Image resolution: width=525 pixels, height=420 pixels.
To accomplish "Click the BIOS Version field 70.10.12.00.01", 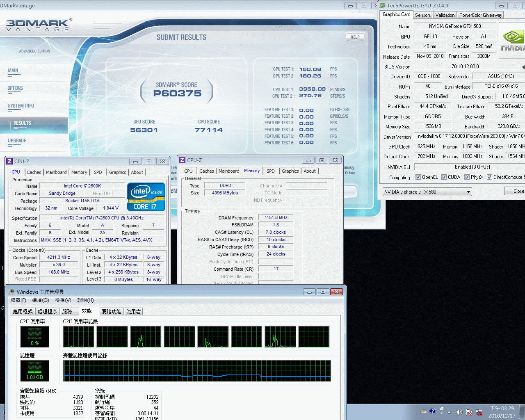I will [x=466, y=66].
